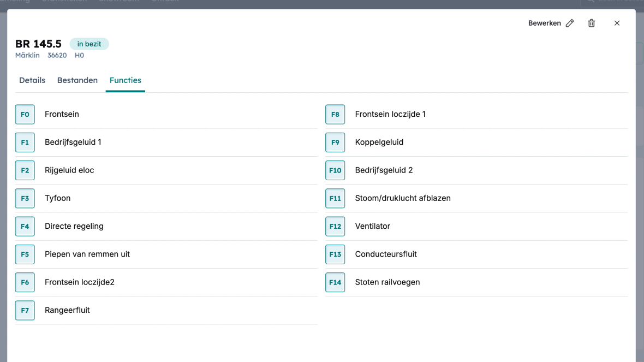Click the F0 Frontsein function badge
Image resolution: width=644 pixels, height=362 pixels.
pos(25,115)
